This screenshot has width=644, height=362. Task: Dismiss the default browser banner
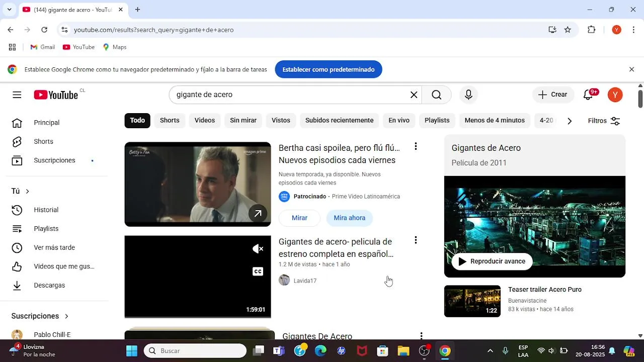point(631,69)
